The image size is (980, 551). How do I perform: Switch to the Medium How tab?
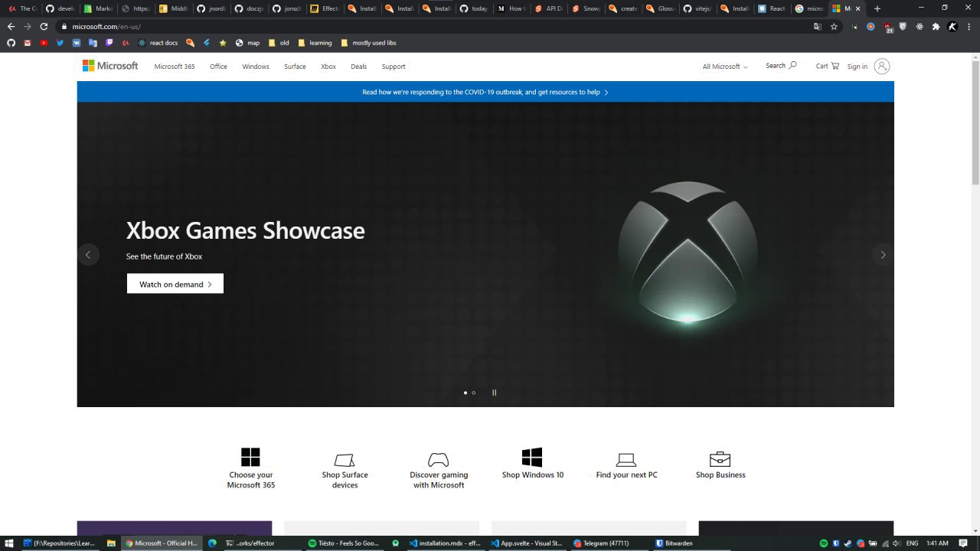[510, 8]
